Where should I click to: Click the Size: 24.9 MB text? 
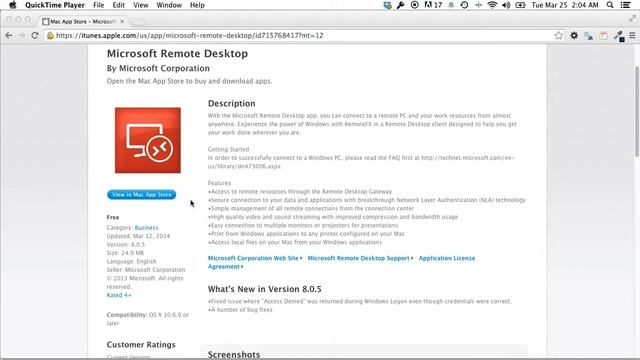tap(125, 253)
